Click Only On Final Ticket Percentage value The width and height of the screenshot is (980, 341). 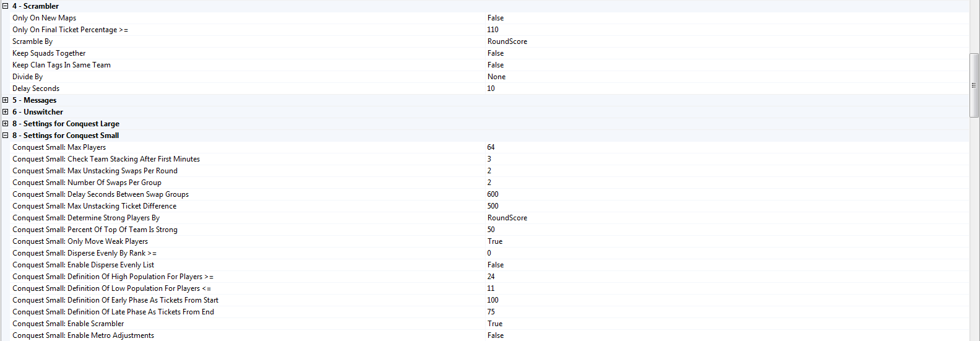click(x=493, y=30)
